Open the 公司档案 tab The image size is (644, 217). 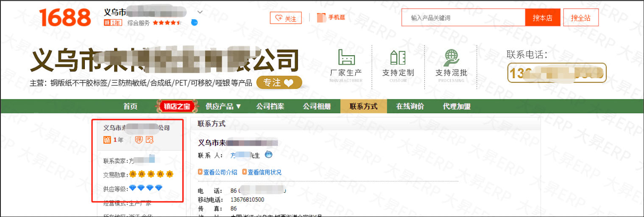pyautogui.click(x=270, y=106)
